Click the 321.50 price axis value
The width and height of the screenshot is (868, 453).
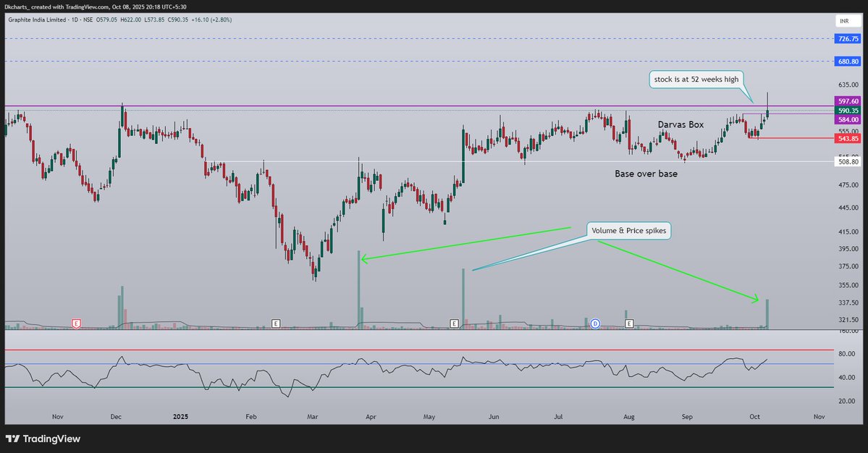(x=848, y=320)
